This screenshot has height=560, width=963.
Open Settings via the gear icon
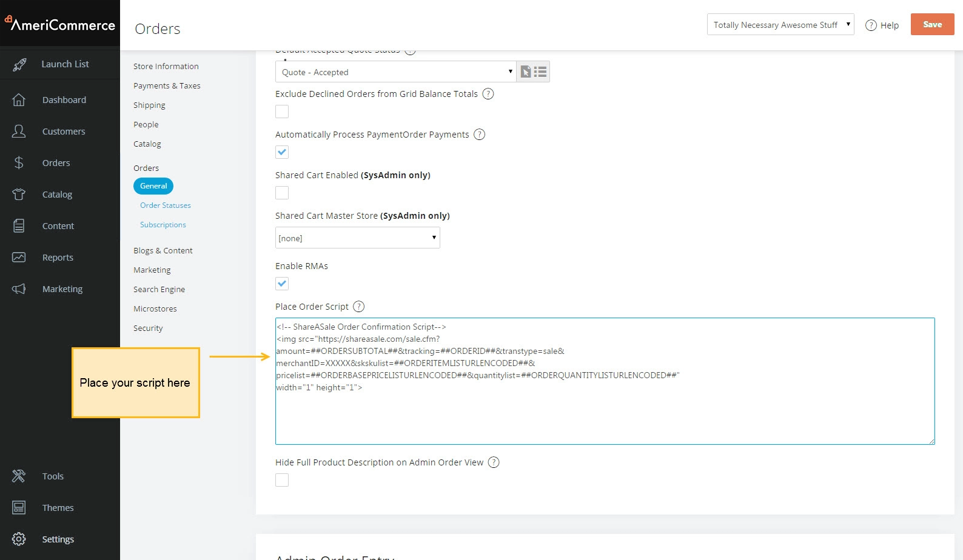coord(19,539)
